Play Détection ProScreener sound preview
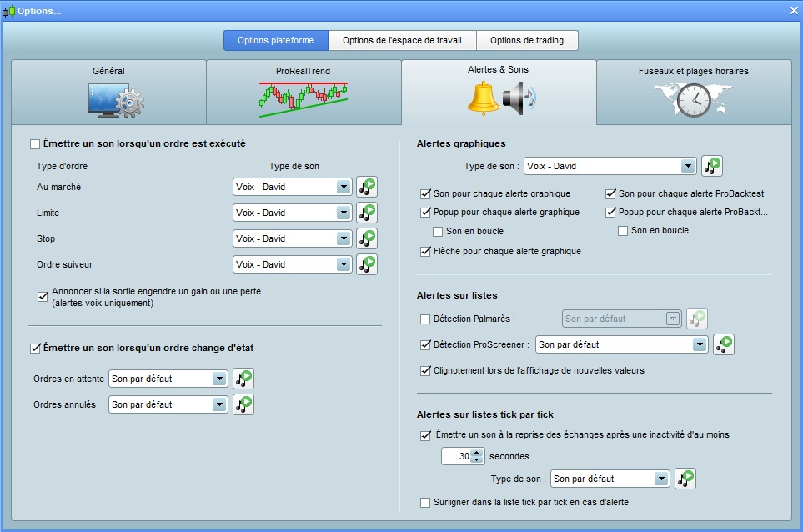Viewport: 803px width, 532px height. [724, 344]
